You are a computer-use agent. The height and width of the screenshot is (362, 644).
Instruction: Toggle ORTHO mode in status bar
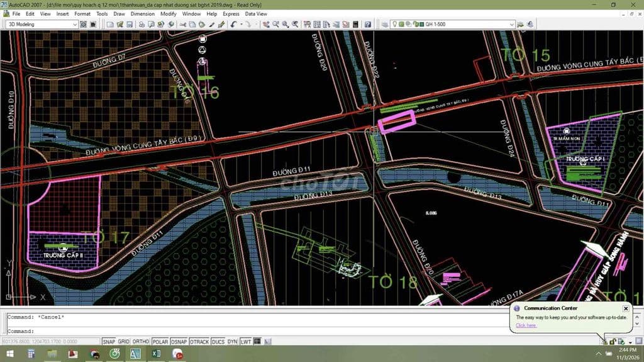click(x=140, y=341)
